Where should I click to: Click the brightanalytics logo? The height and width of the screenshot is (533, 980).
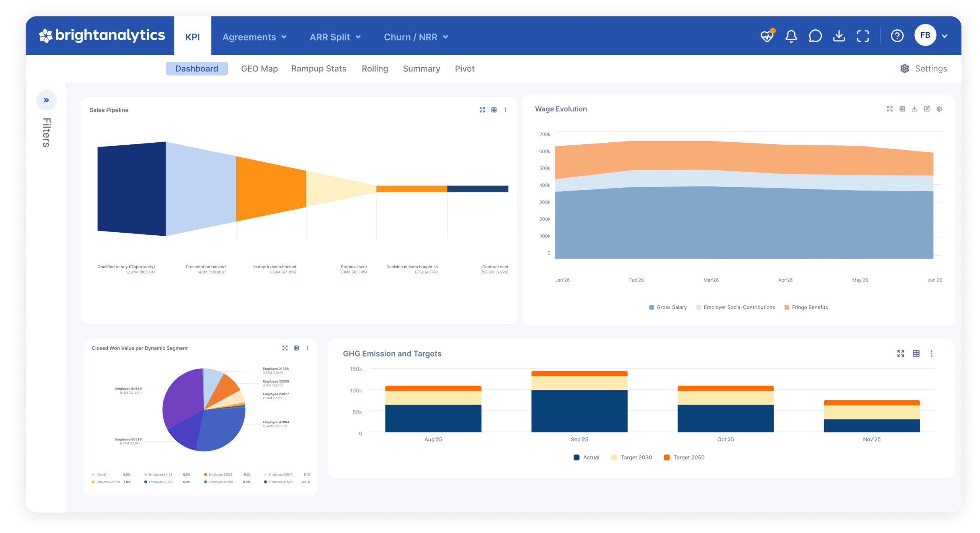[101, 36]
